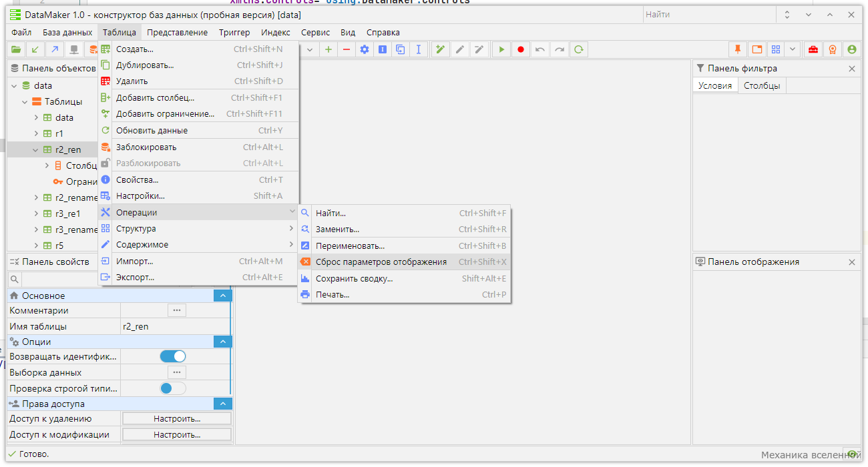Open the dropdown arrow left of green plus

click(310, 49)
